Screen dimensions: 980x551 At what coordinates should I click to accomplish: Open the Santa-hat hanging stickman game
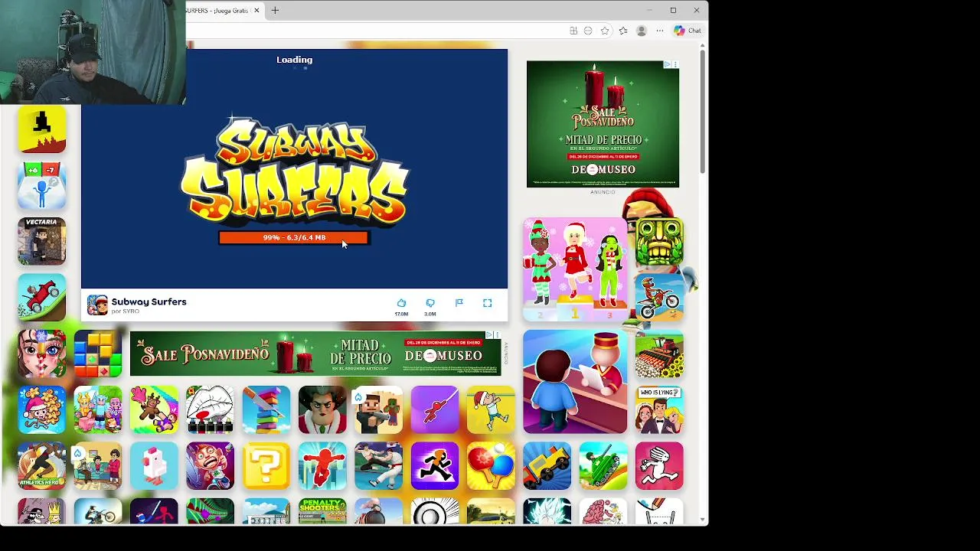coord(491,410)
